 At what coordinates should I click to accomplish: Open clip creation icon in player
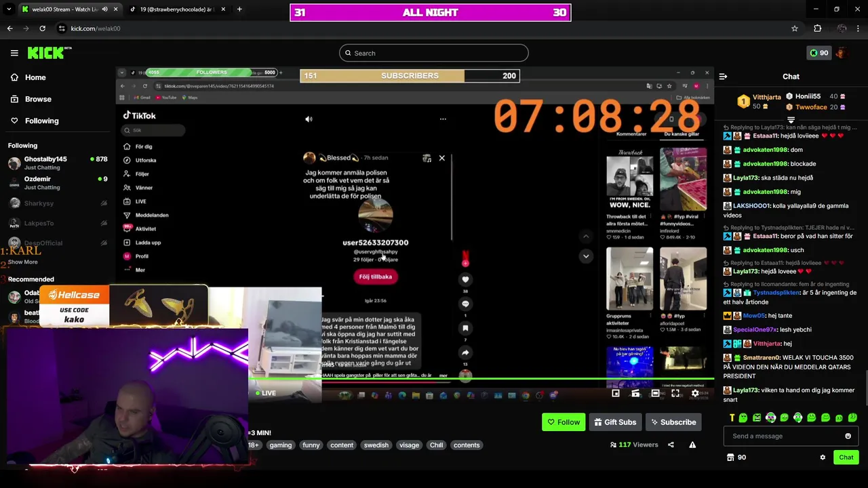635,393
